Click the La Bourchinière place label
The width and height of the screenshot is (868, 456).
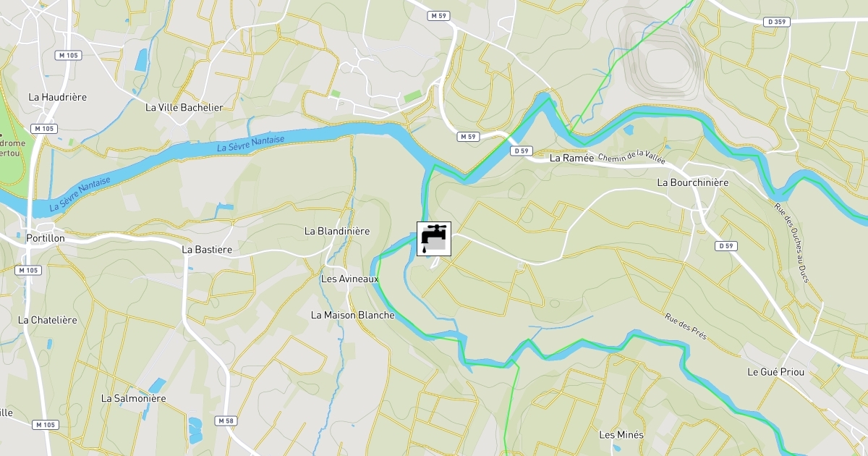[x=692, y=182]
